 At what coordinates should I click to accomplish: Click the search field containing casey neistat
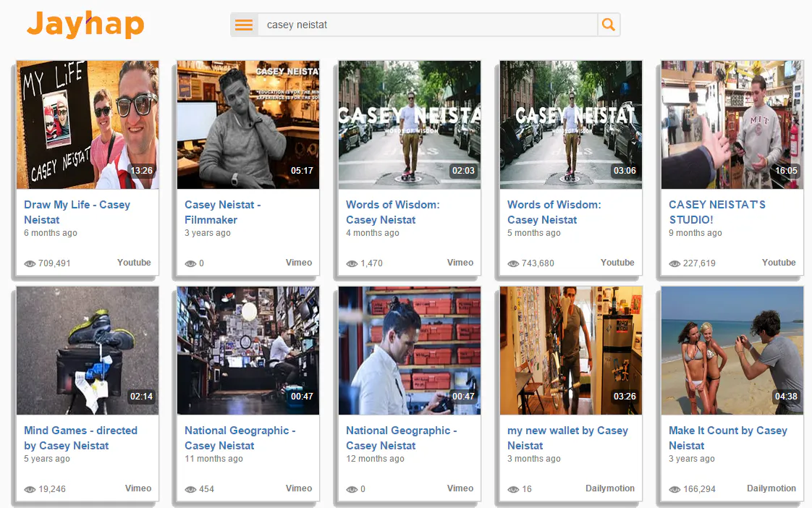[427, 25]
